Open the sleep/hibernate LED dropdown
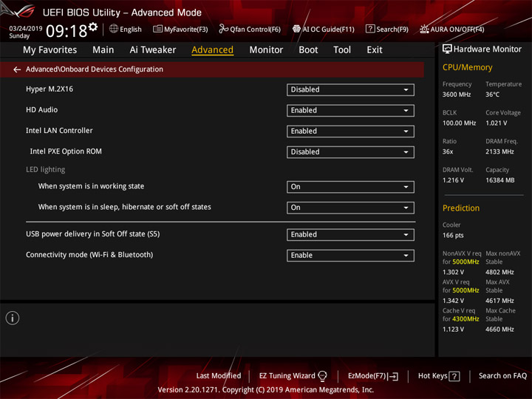The image size is (532, 399). coord(350,208)
